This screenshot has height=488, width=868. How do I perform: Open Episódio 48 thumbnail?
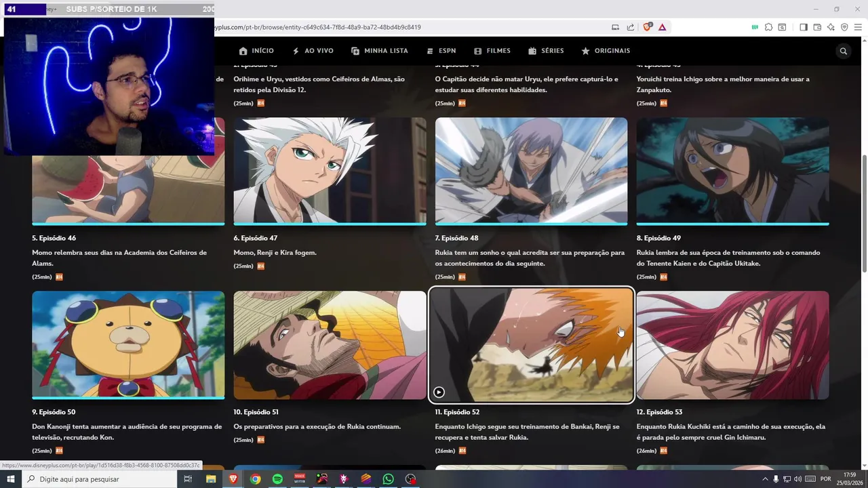(531, 171)
